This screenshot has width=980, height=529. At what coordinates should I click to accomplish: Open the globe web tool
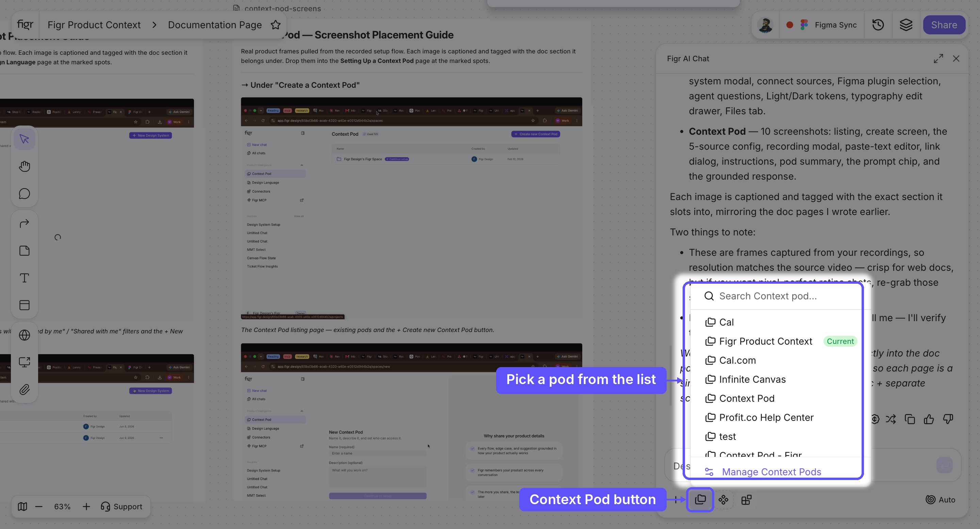coord(24,335)
